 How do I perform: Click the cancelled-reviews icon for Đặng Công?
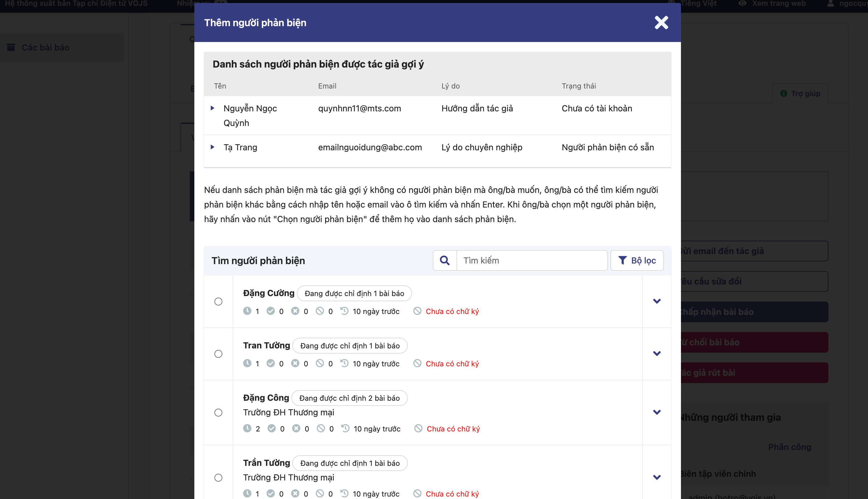(x=321, y=428)
